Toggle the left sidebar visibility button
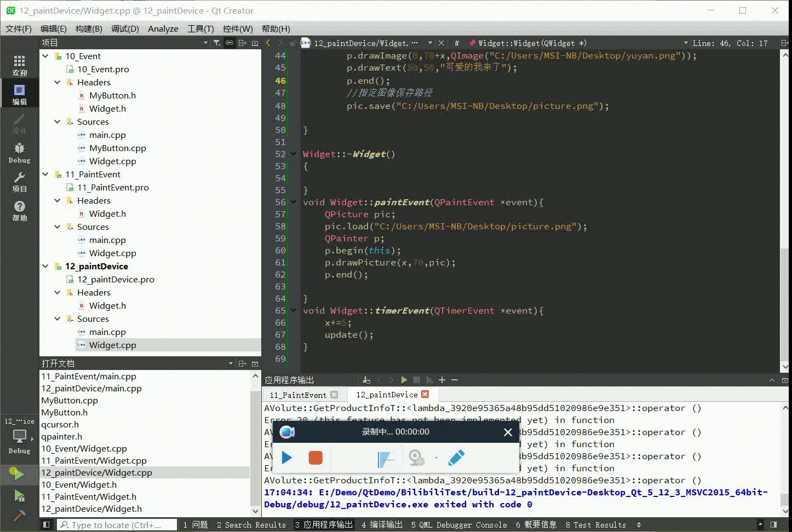792x532 pixels. click(x=47, y=524)
